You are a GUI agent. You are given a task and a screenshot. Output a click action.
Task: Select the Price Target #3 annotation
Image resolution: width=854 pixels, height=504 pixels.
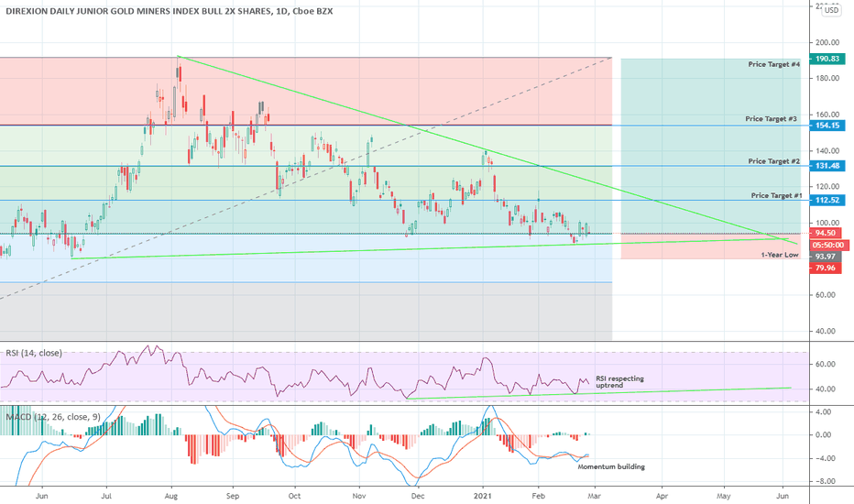click(x=772, y=119)
